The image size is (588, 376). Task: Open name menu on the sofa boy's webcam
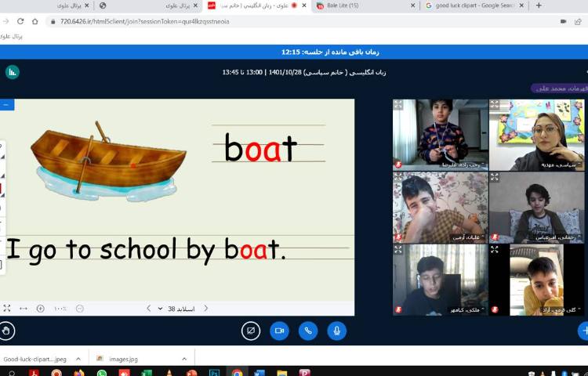tap(558, 237)
